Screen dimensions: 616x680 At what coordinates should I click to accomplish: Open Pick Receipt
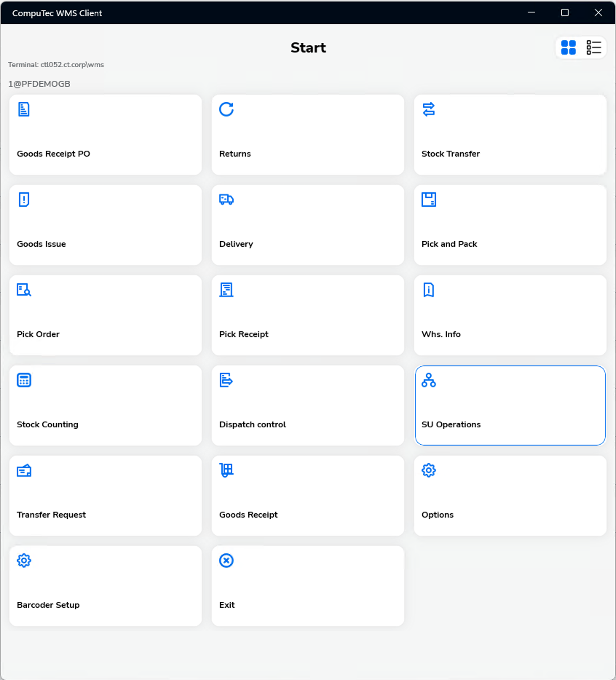(x=308, y=315)
